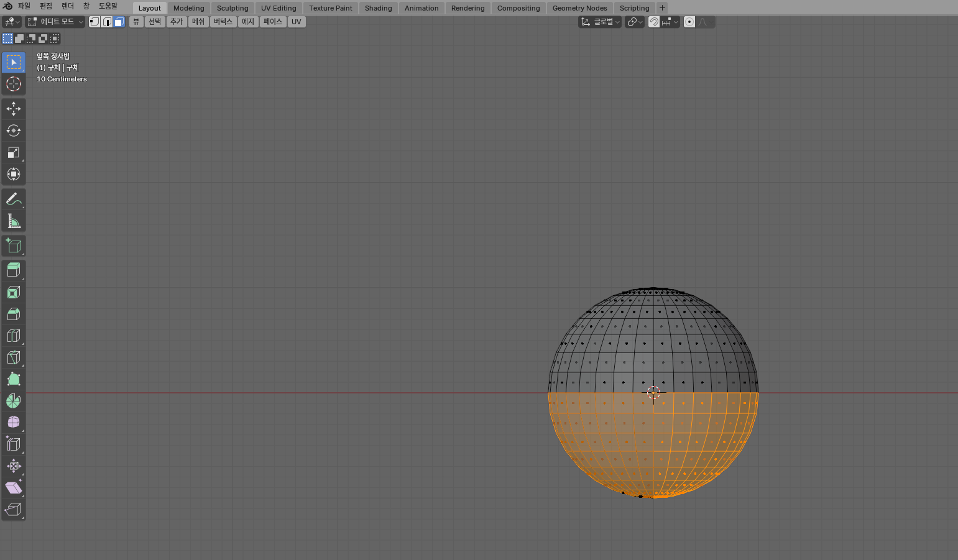Select the Knife tool
Image resolution: width=958 pixels, height=560 pixels.
[x=14, y=357]
